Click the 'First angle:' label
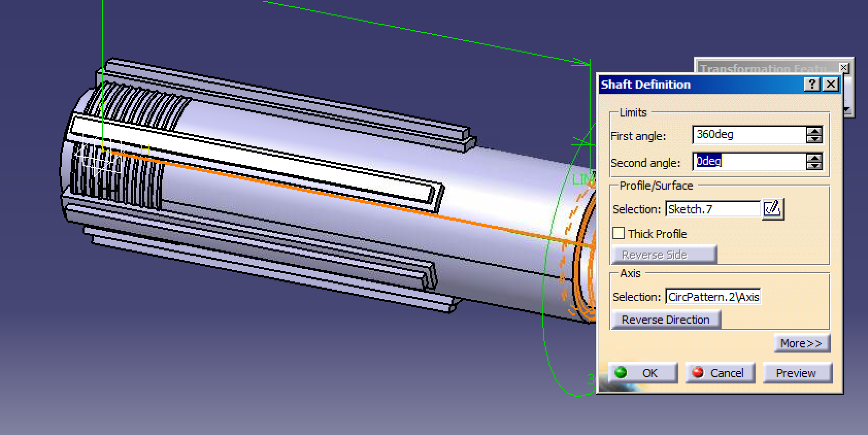868x435 pixels. click(x=638, y=136)
